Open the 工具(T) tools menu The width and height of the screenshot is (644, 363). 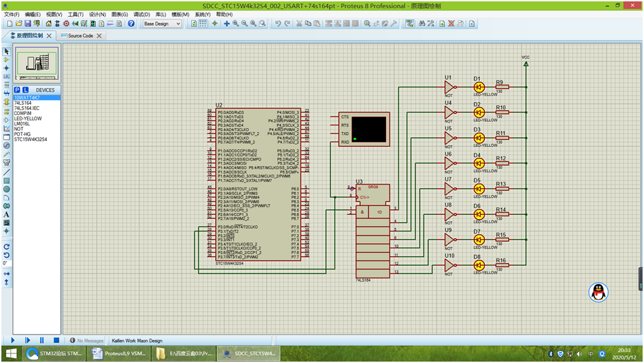click(x=75, y=14)
